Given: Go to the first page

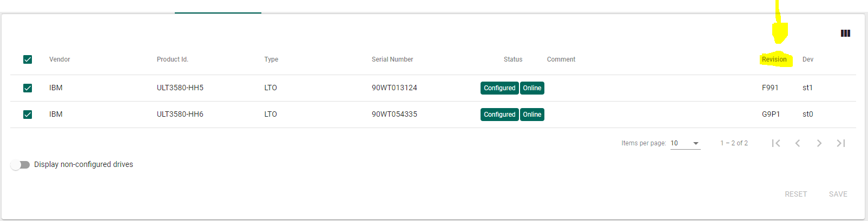Looking at the screenshot, I should point(776,143).
